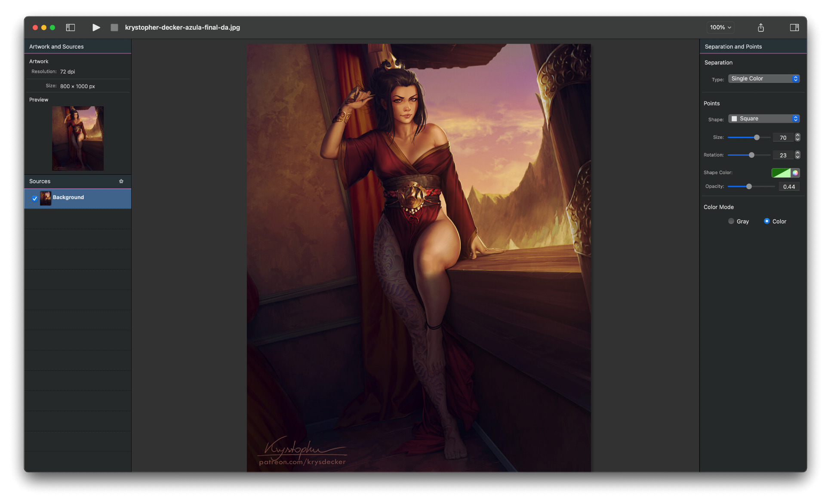Viewport: 831px width, 504px height.
Task: Click the Separation and Points panel header
Action: (753, 46)
